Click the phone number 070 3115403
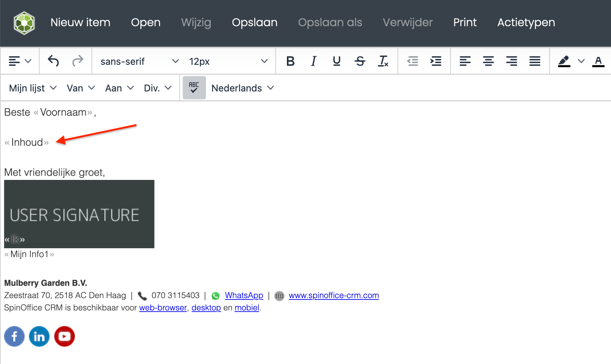Image resolution: width=611 pixels, height=364 pixels. [176, 295]
